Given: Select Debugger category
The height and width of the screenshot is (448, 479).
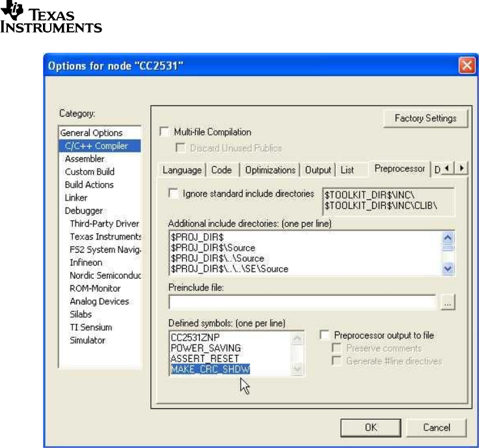Looking at the screenshot, I should [x=84, y=210].
